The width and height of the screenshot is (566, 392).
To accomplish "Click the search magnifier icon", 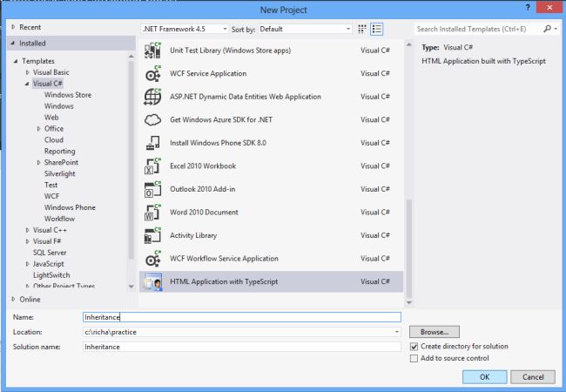I will pyautogui.click(x=547, y=29).
